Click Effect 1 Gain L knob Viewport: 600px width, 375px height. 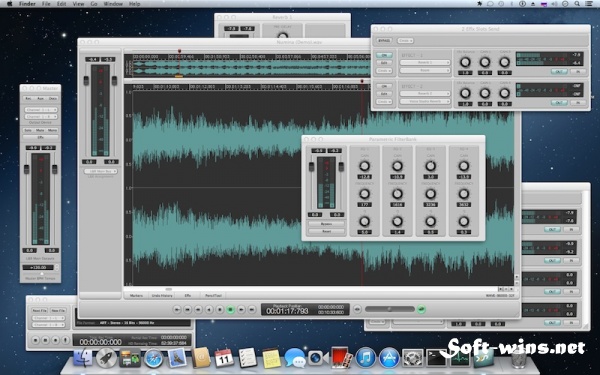click(485, 62)
